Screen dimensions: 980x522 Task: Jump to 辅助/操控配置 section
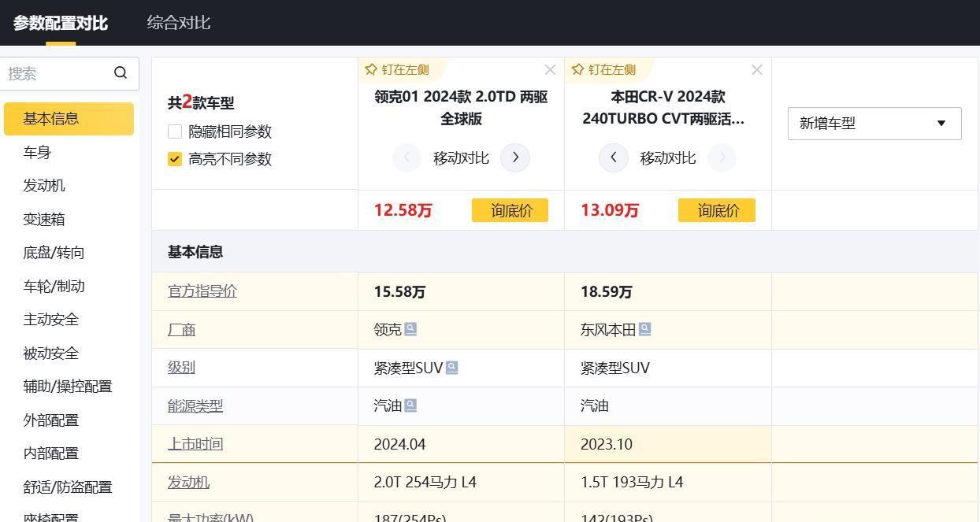[68, 387]
